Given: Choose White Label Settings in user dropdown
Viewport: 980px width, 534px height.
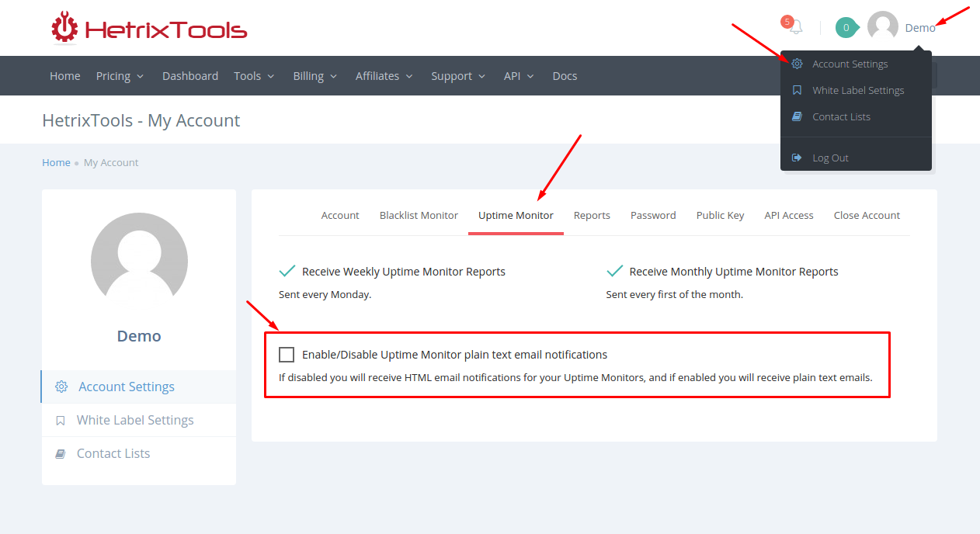Looking at the screenshot, I should (x=858, y=90).
